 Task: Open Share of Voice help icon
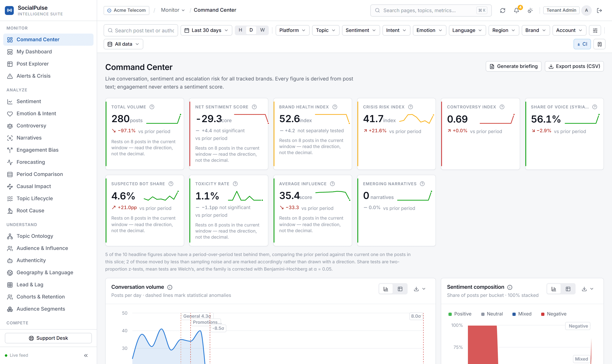click(595, 107)
